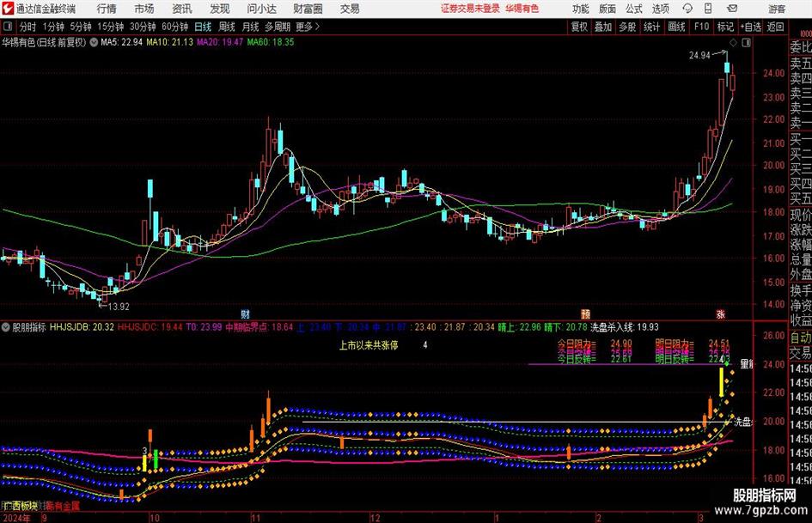Click the HHJSJDB: 20.32 indicator value
Image resolution: width=812 pixels, height=523 pixels.
82,327
